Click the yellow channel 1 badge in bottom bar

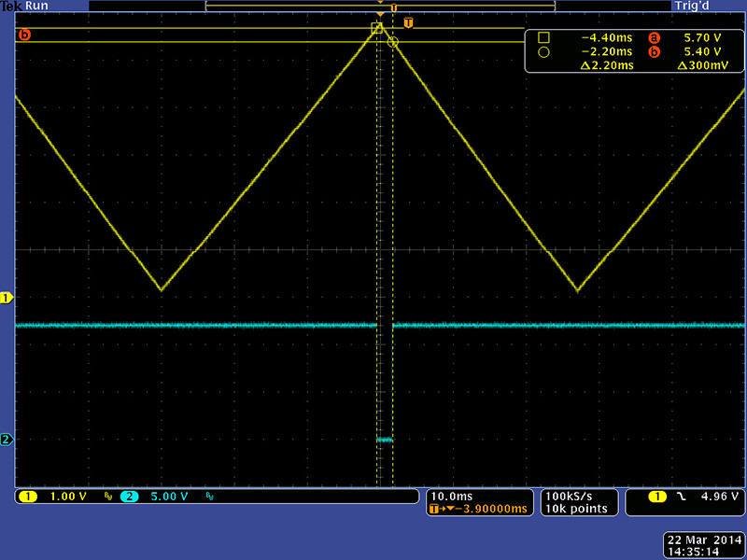pyautogui.click(x=27, y=497)
